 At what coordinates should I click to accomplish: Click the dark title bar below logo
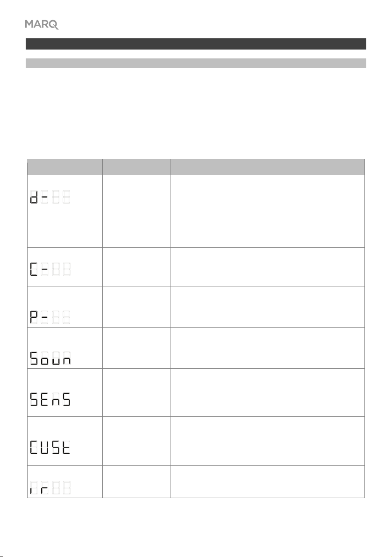(x=196, y=44)
